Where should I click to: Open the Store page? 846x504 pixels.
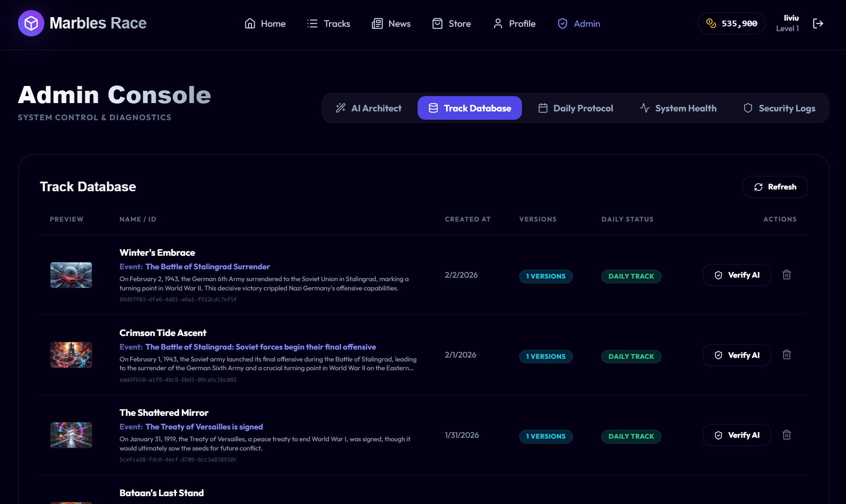451,24
